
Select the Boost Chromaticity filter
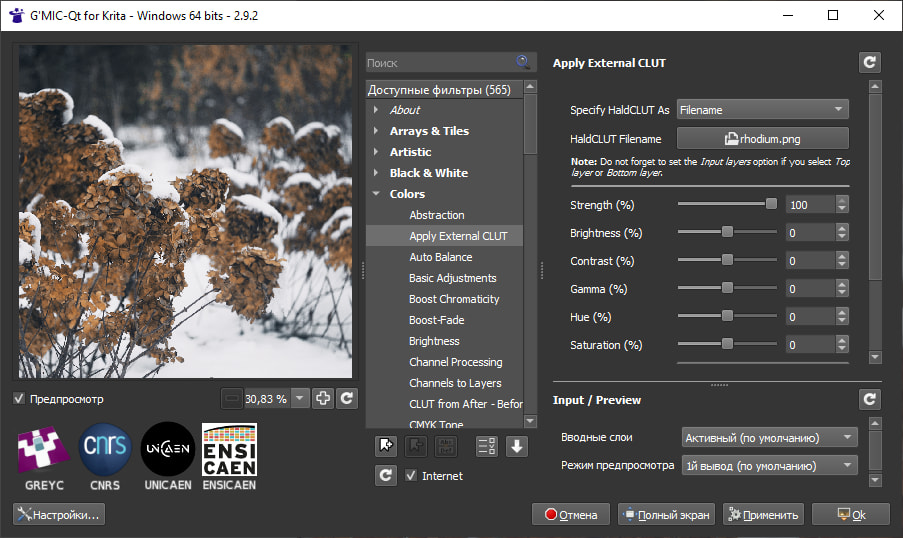tap(454, 299)
